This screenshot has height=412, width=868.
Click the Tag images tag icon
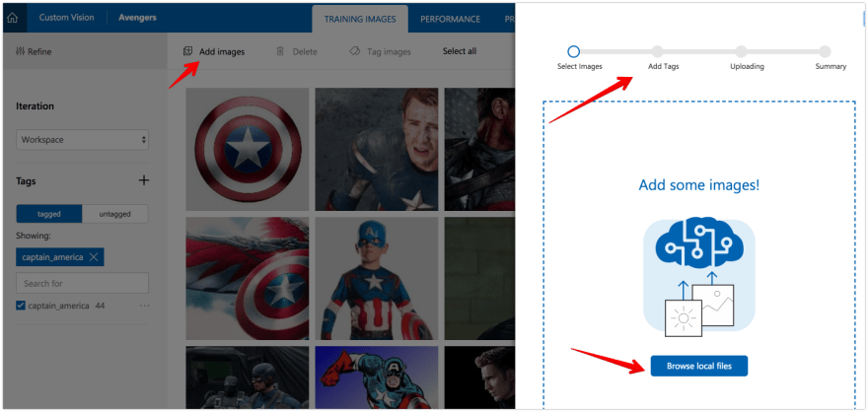[355, 51]
